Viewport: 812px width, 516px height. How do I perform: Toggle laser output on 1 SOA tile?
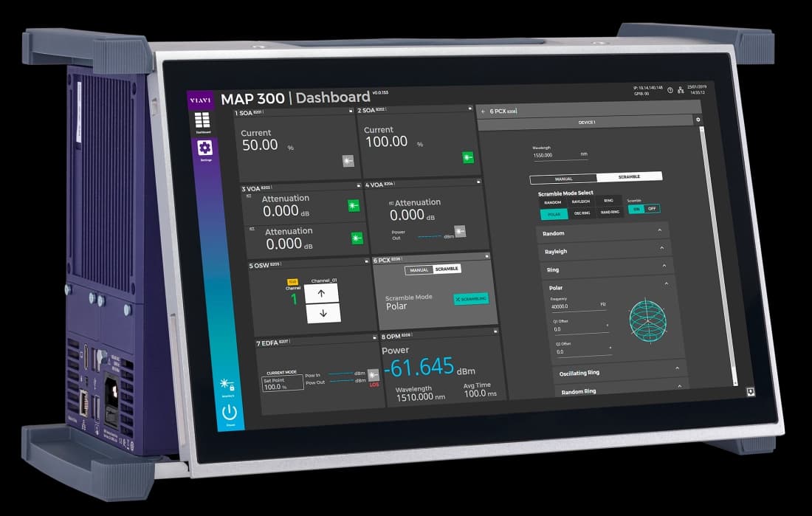point(348,160)
